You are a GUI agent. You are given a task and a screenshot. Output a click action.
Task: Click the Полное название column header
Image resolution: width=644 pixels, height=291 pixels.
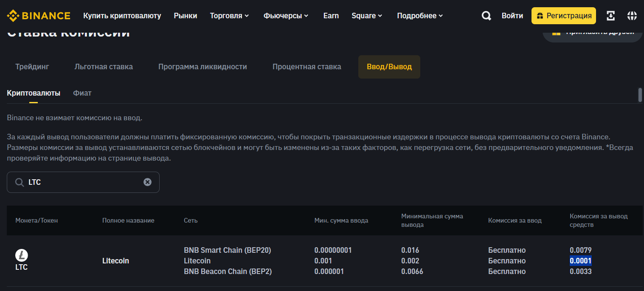(128, 220)
